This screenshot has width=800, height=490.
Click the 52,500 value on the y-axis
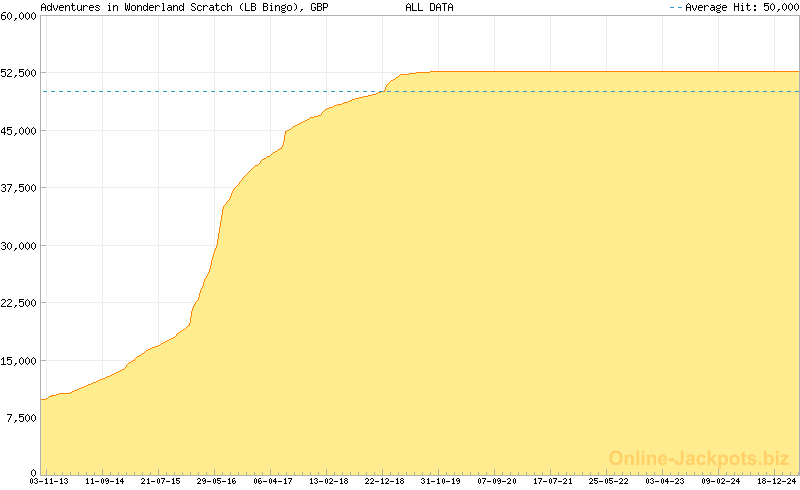tap(19, 73)
